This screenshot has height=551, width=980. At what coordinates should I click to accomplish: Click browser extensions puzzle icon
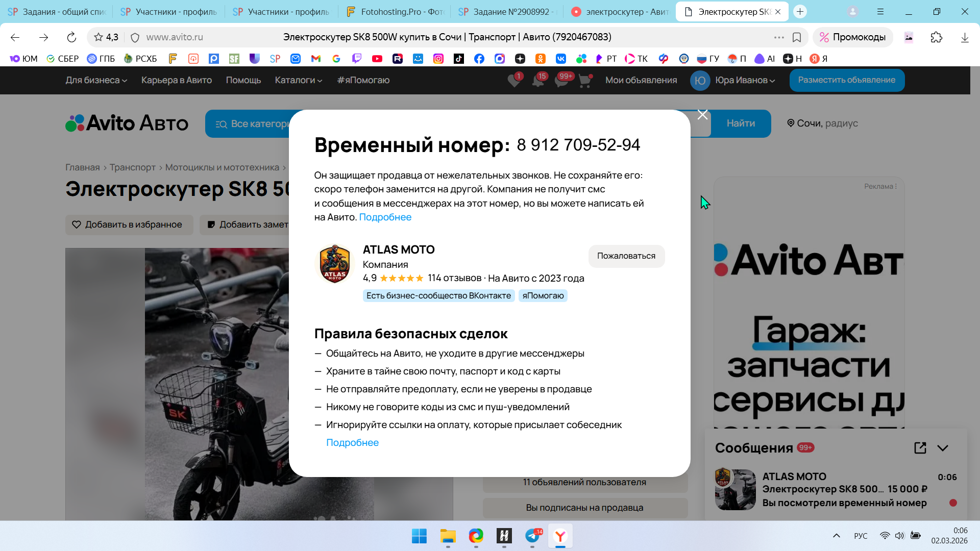click(x=936, y=37)
